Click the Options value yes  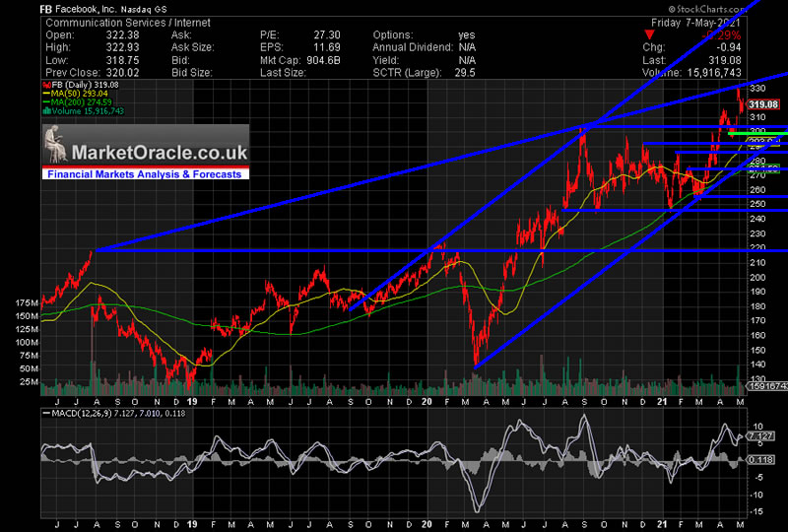click(x=466, y=35)
